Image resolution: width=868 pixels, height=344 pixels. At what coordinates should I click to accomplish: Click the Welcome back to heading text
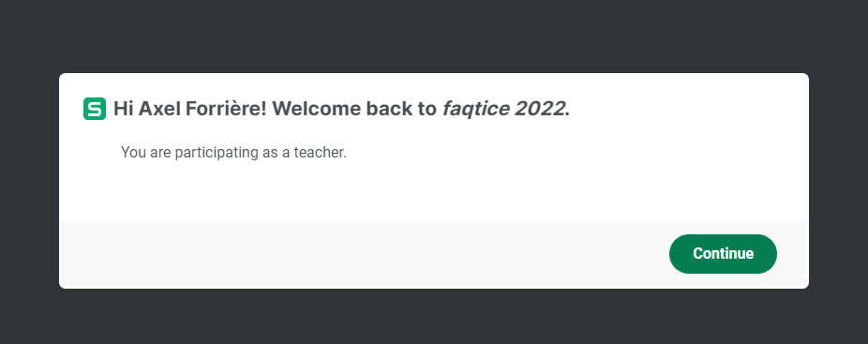pos(354,109)
